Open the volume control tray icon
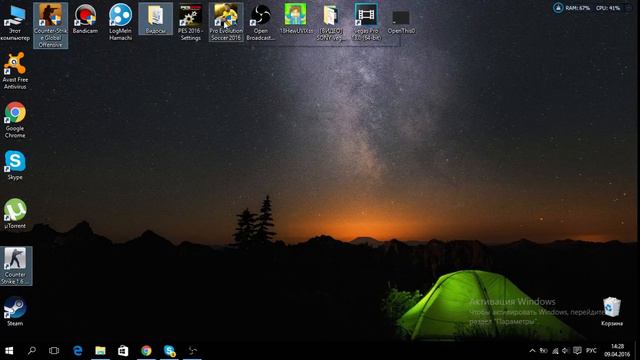The width and height of the screenshot is (640, 360). tap(565, 351)
